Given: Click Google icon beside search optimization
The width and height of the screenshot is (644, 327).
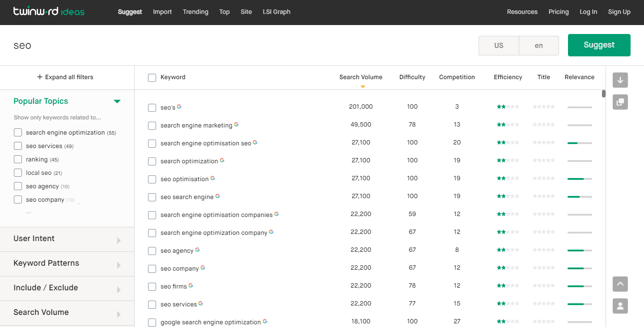Looking at the screenshot, I should click(222, 160).
